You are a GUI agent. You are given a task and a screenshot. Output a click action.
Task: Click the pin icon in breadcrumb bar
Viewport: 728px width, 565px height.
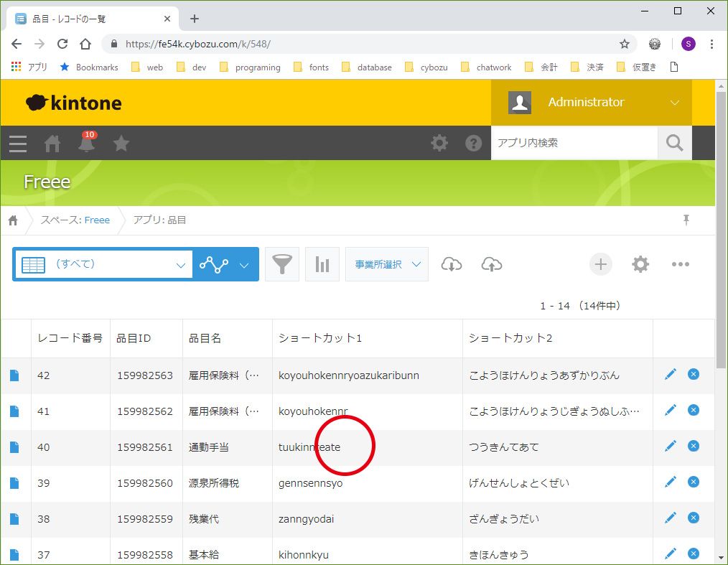click(686, 220)
